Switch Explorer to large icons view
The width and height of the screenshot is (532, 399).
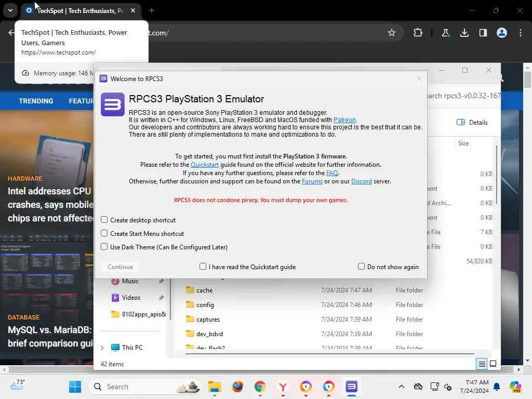[493, 364]
